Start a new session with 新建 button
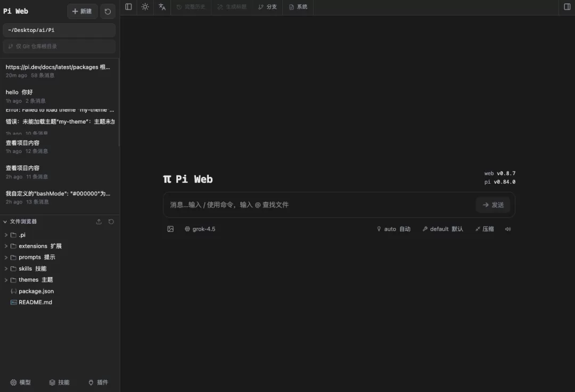 click(x=82, y=11)
